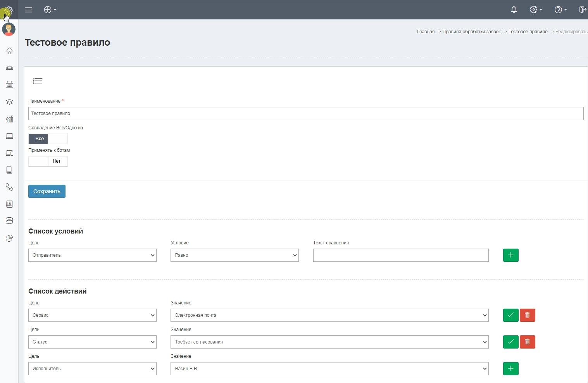Open the home icon in sidebar
This screenshot has width=588, height=383.
click(9, 51)
